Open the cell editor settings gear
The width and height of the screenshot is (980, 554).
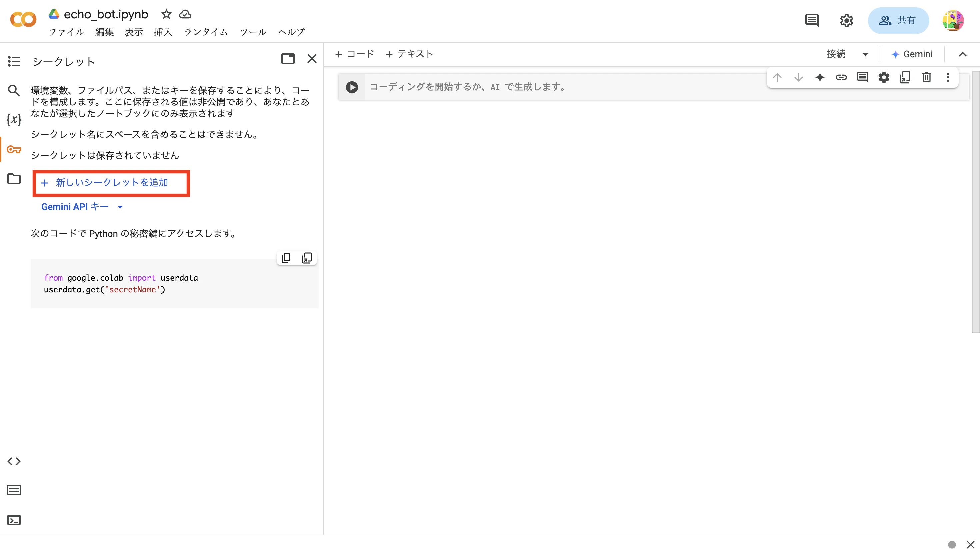point(884,78)
